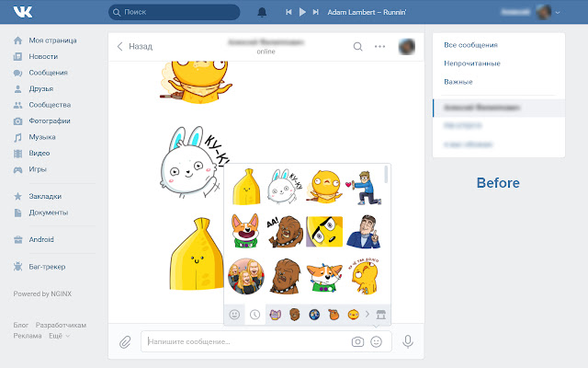
Task: Send the round group photo sticker
Action: point(246,276)
